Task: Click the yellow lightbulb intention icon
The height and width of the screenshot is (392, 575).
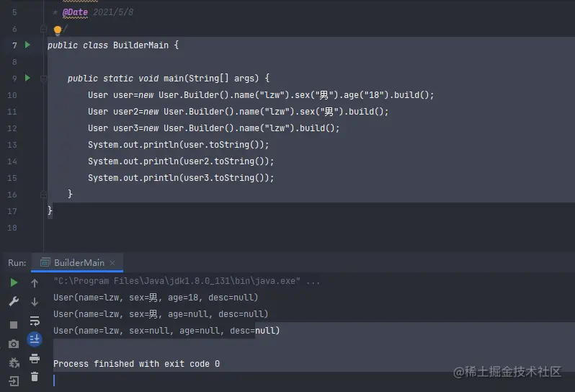Action: pyautogui.click(x=58, y=30)
